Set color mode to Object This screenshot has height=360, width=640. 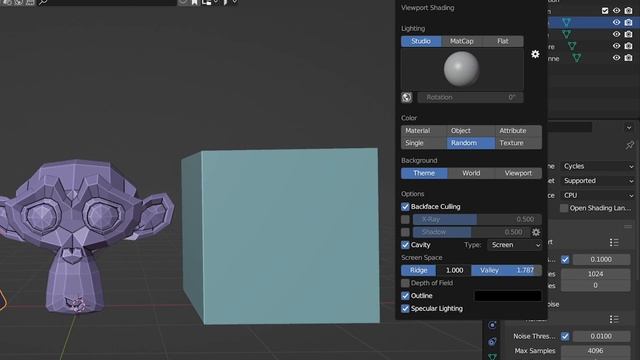(471, 131)
